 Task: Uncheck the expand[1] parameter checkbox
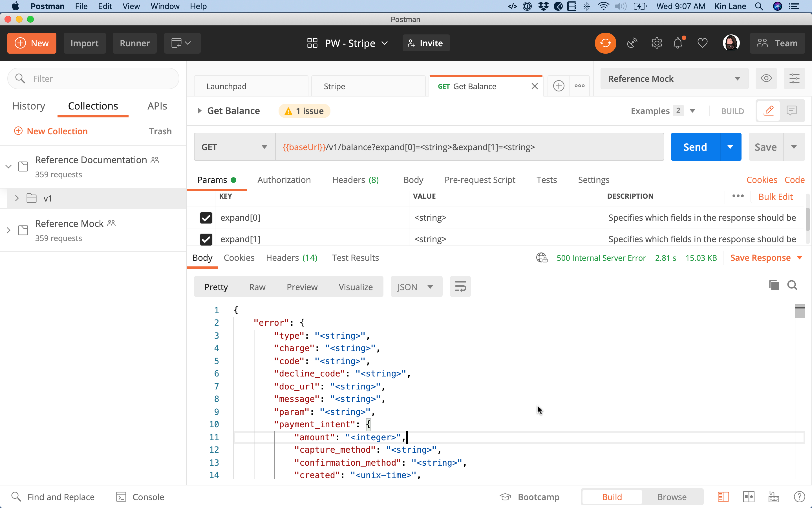pyautogui.click(x=206, y=239)
